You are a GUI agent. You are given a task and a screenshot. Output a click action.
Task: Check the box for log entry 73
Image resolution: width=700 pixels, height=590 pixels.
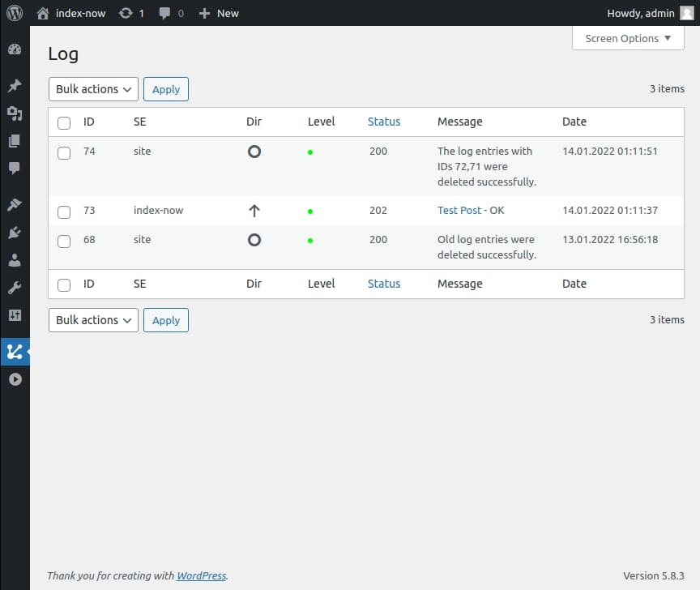(64, 212)
